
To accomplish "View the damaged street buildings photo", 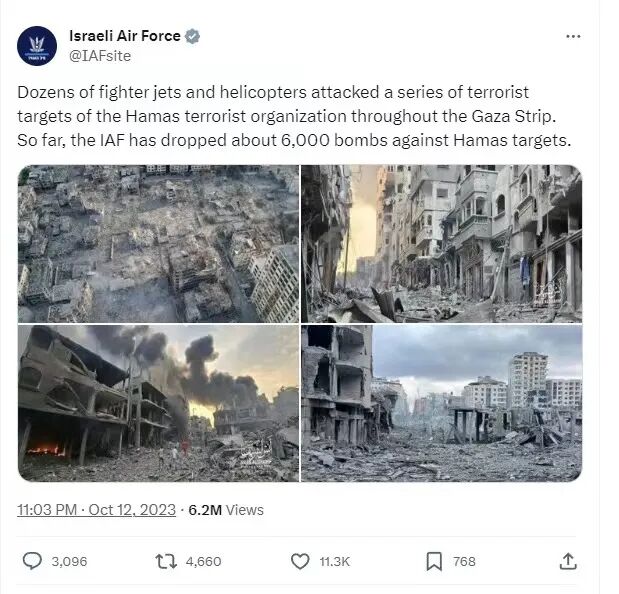I will tap(441, 244).
